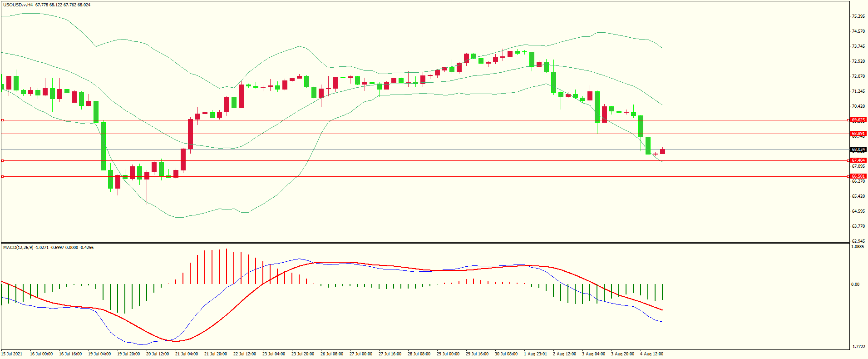Click the 1 Aug 23:01 time label
The image size is (868, 359).
(x=535, y=354)
